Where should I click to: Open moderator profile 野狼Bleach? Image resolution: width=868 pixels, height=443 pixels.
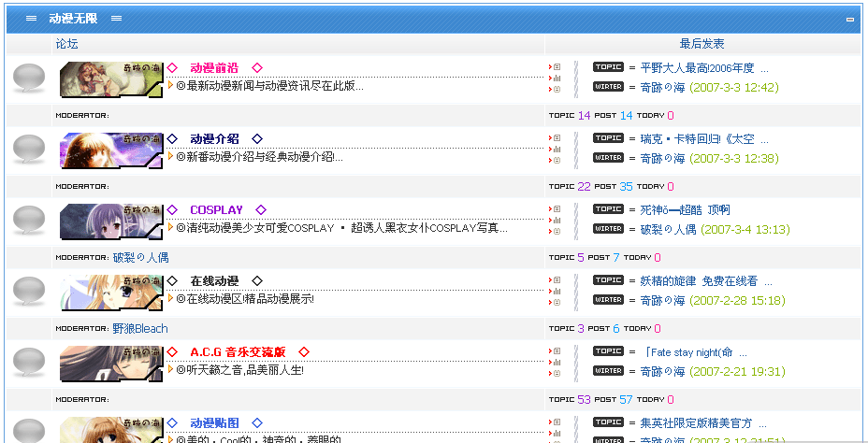click(140, 329)
